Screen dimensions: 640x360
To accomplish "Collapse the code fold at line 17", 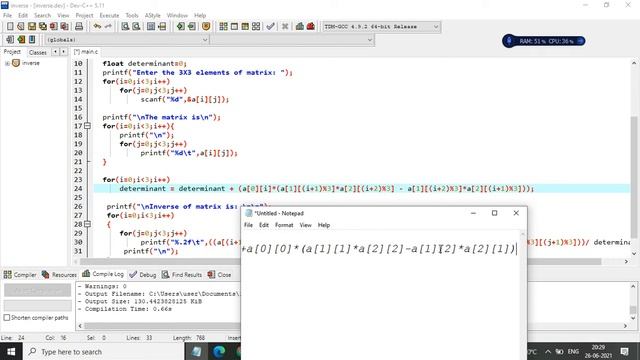I will (87, 126).
